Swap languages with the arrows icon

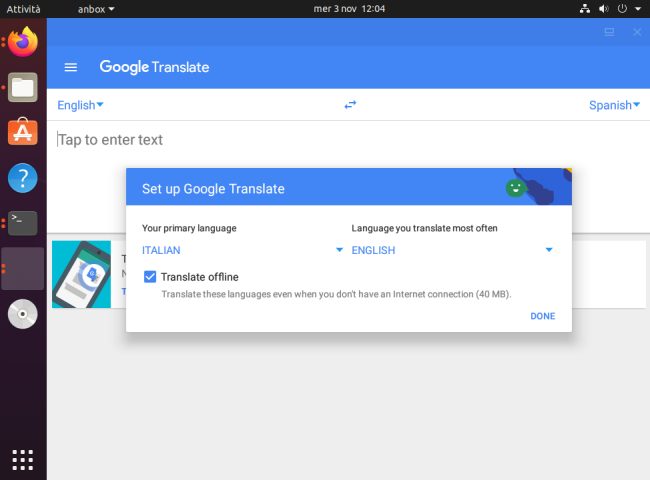tap(350, 105)
